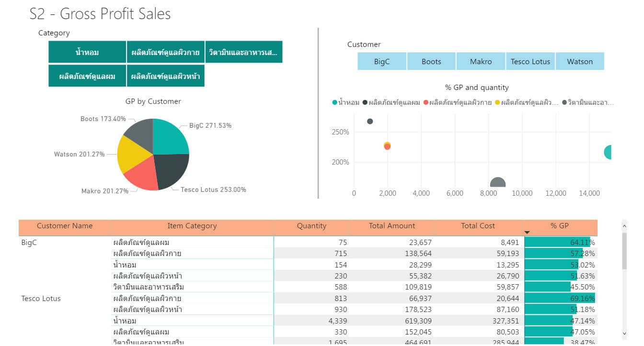Click the sort arrow under % GP
This screenshot has height=346, width=644.
[x=527, y=233]
